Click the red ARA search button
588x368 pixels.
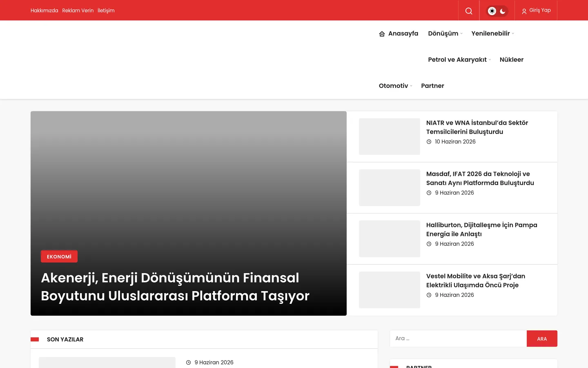(542, 339)
